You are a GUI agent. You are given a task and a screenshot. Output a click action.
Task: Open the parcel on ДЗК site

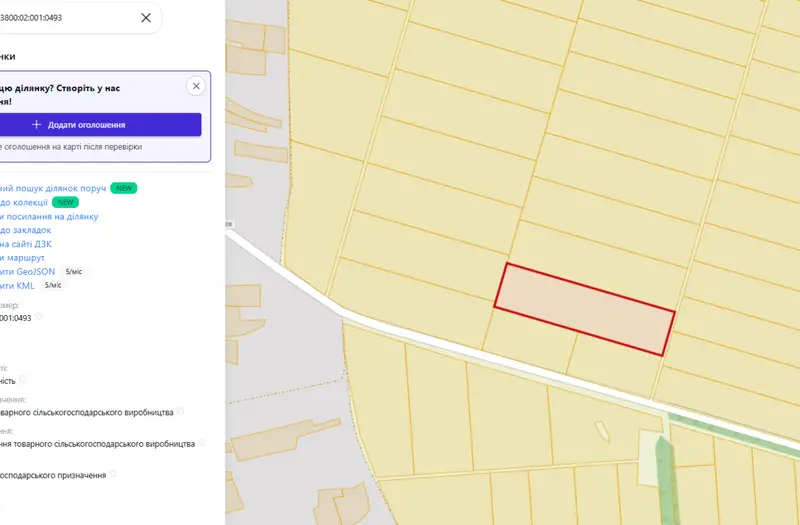[26, 244]
